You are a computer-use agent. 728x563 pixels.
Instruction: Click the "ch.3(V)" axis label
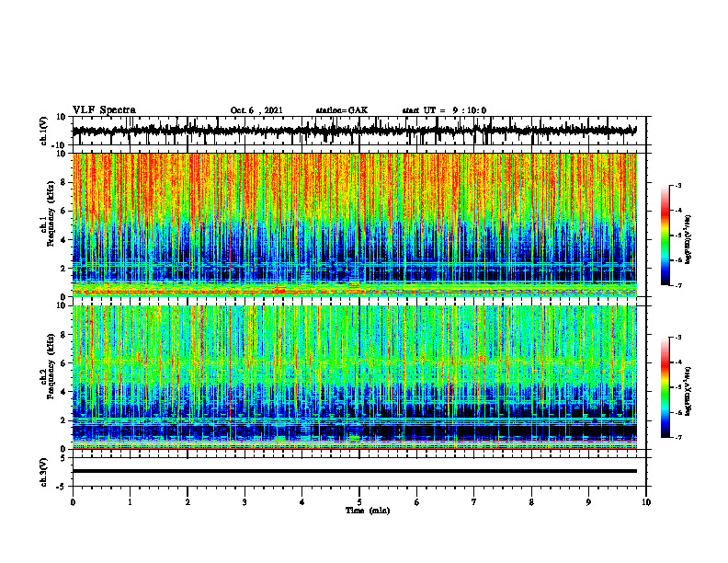(x=43, y=472)
